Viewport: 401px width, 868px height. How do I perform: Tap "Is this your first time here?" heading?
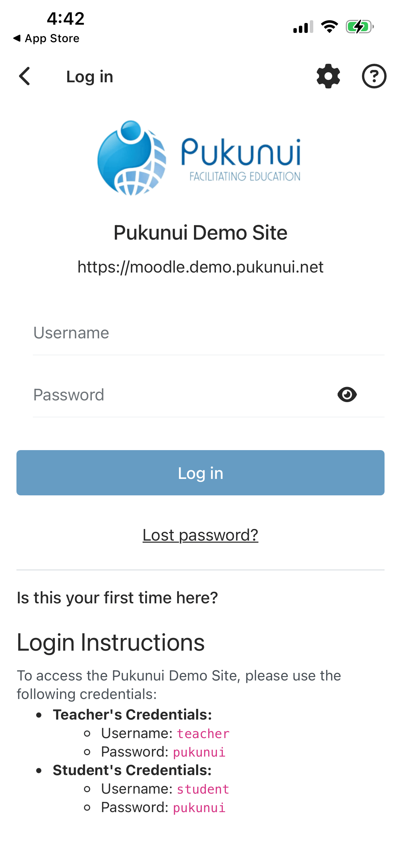(117, 598)
